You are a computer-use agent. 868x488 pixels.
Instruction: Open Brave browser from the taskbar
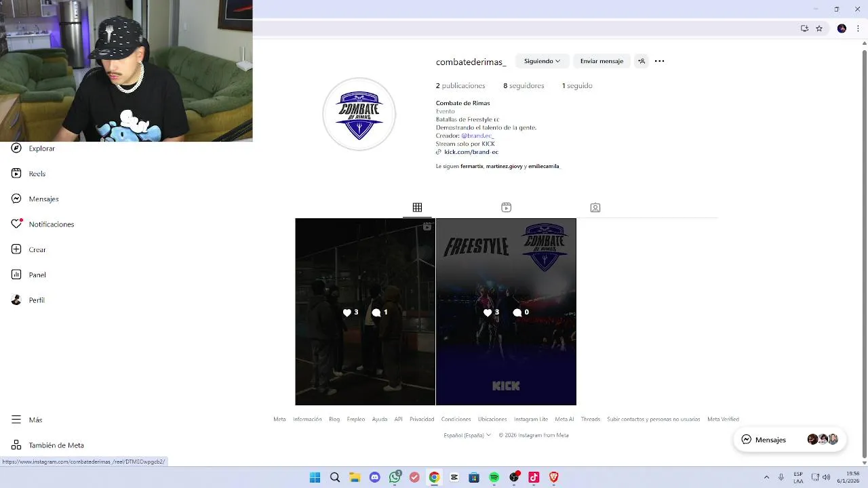coord(554,477)
